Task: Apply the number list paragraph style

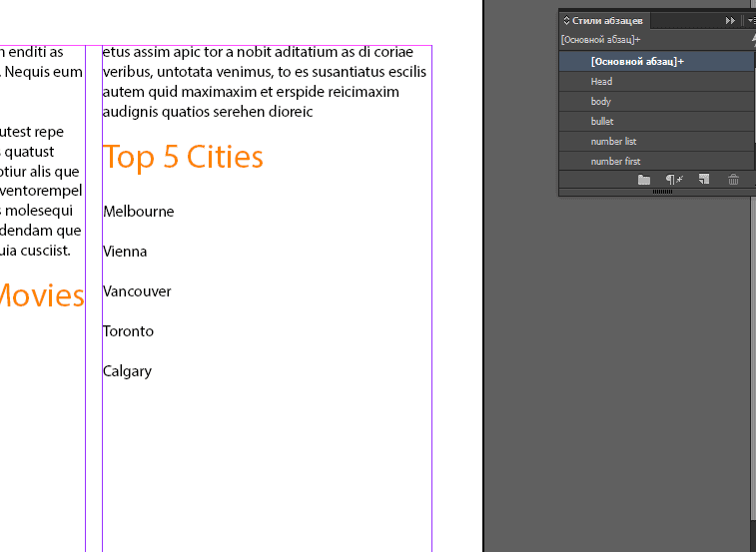Action: click(613, 142)
